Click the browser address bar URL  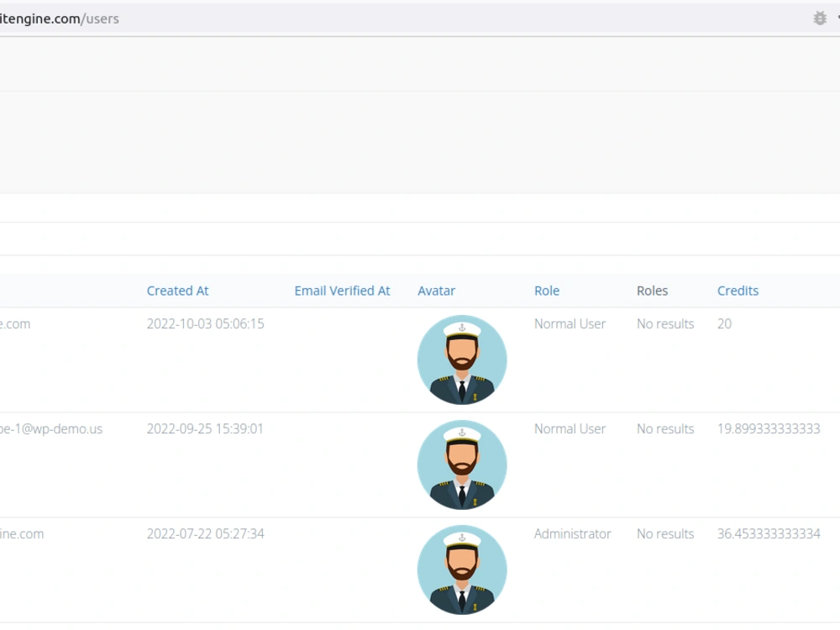click(x=59, y=18)
